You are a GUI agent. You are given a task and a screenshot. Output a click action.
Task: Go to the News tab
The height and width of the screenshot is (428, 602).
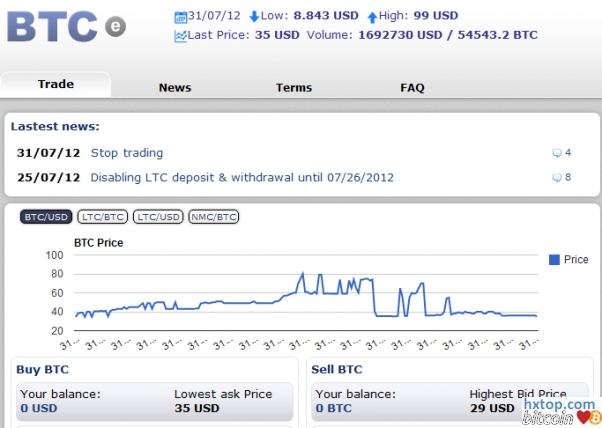[175, 88]
